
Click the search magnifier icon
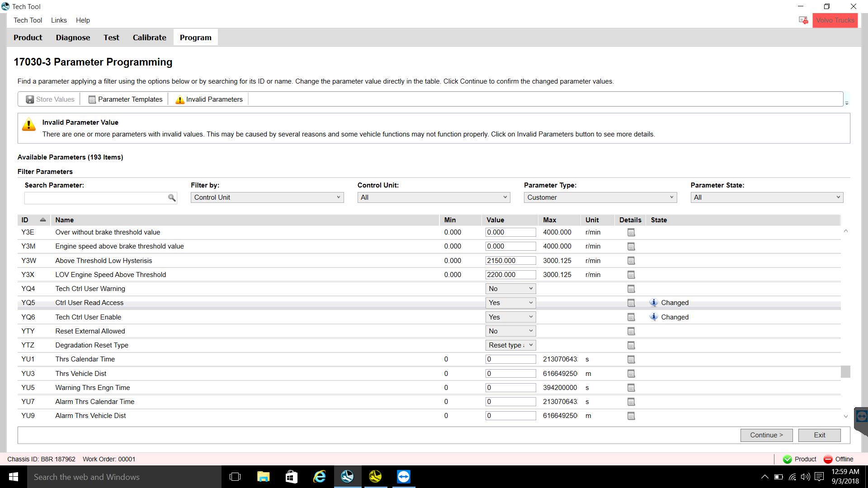(x=172, y=198)
